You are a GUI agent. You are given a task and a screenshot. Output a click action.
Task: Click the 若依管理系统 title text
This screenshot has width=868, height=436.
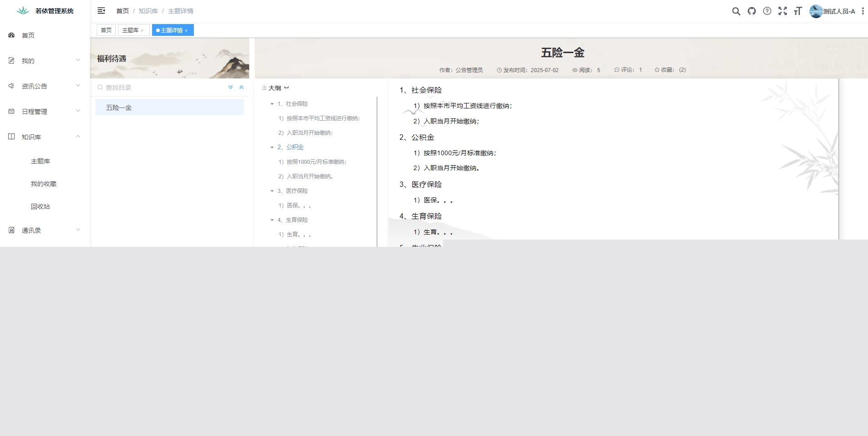click(x=54, y=11)
